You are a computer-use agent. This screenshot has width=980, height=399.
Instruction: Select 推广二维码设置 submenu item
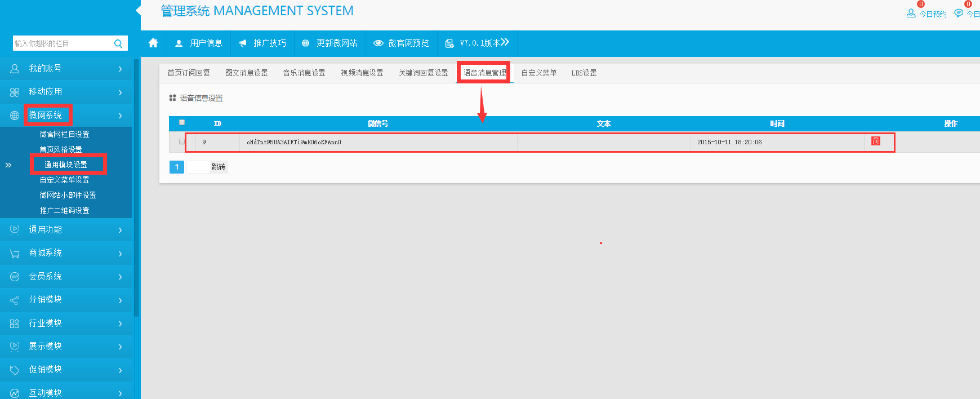(x=64, y=210)
